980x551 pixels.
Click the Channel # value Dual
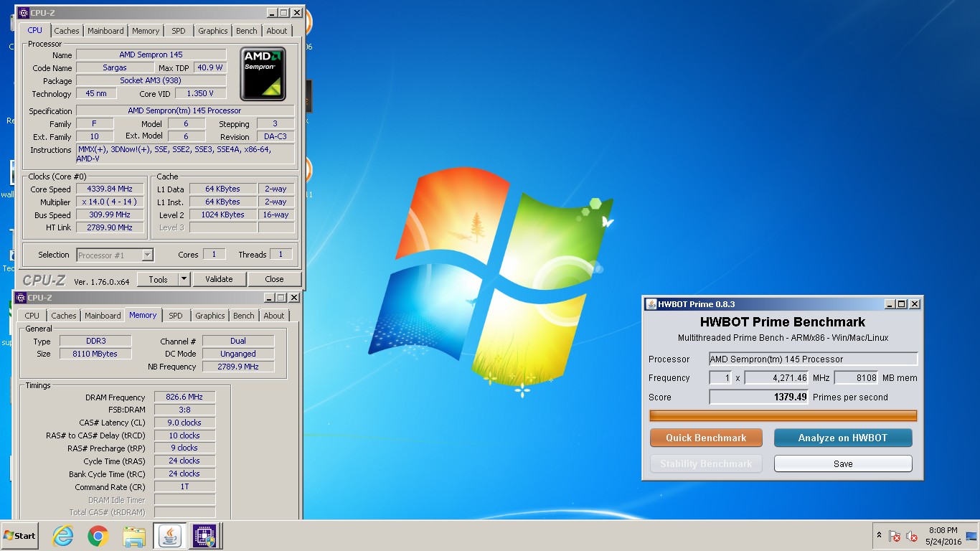pos(238,341)
